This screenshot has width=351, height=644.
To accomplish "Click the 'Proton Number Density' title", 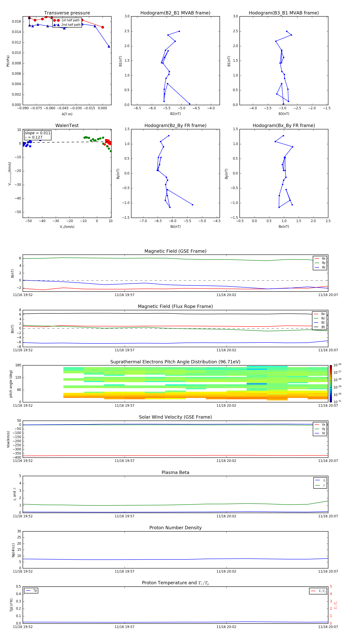I will coord(175,528).
